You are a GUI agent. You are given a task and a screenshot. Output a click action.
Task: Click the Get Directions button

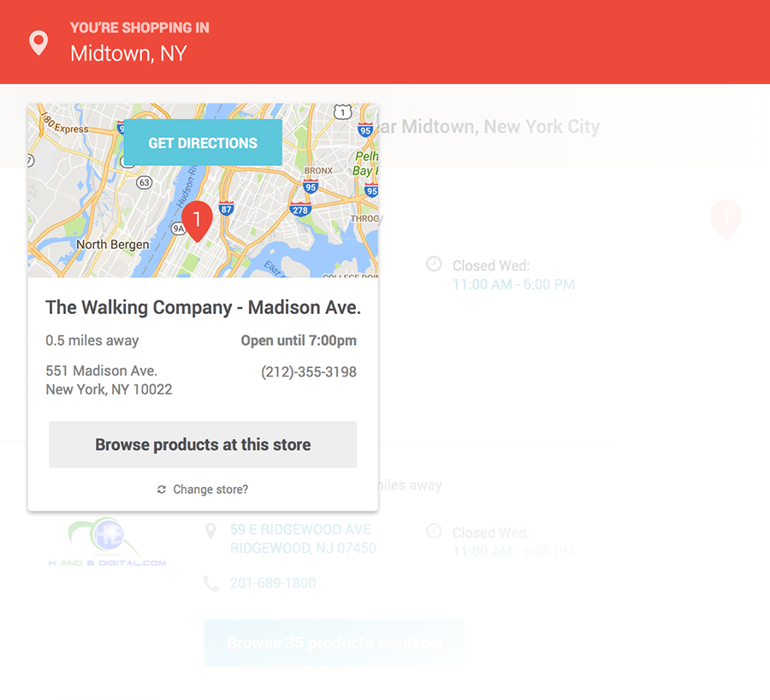(x=203, y=142)
